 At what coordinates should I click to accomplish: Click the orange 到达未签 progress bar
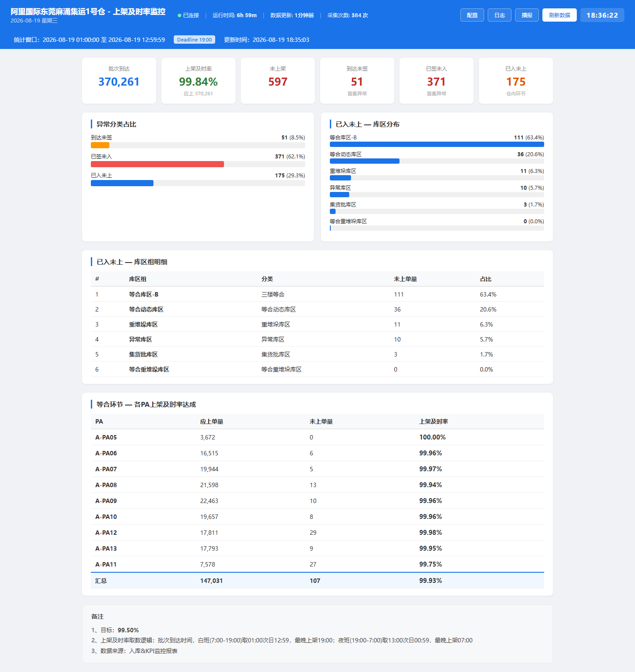tap(100, 145)
